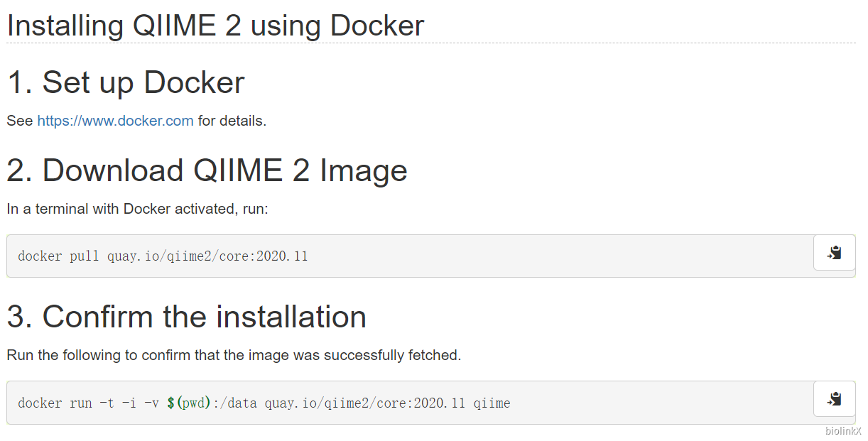
Task: Click the word "pull" in the first code block
Action: click(x=85, y=256)
